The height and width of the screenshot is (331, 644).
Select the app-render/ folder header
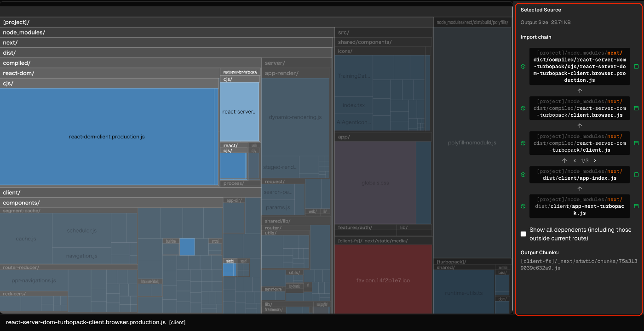point(296,73)
